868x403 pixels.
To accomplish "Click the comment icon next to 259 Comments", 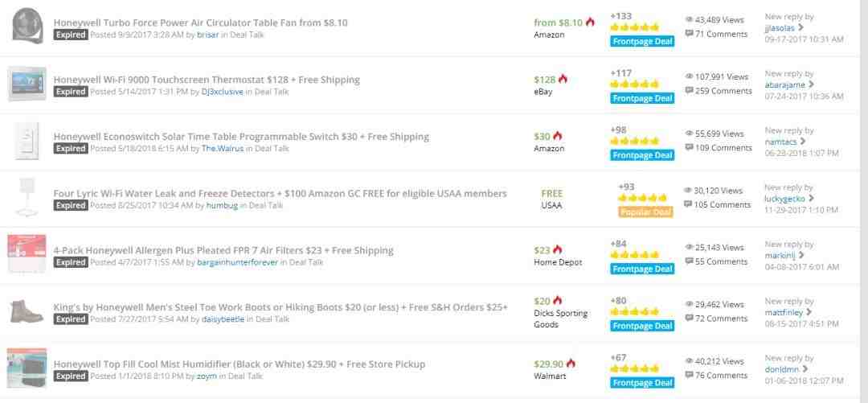I will coord(689,91).
